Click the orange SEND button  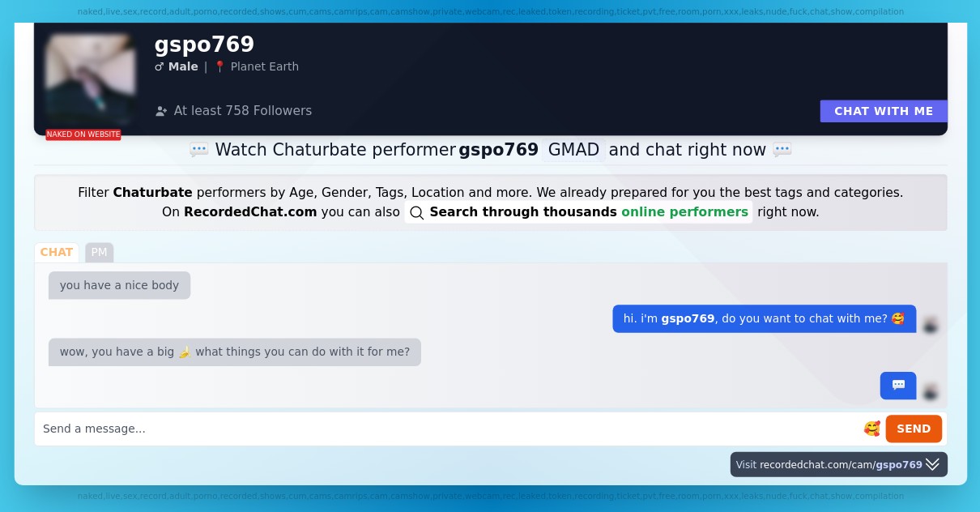pos(914,429)
